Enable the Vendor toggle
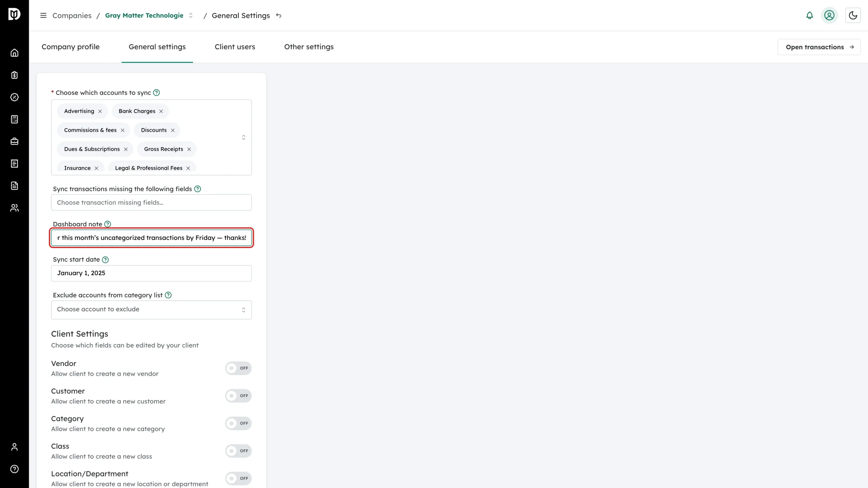The height and width of the screenshot is (488, 868). click(x=238, y=368)
